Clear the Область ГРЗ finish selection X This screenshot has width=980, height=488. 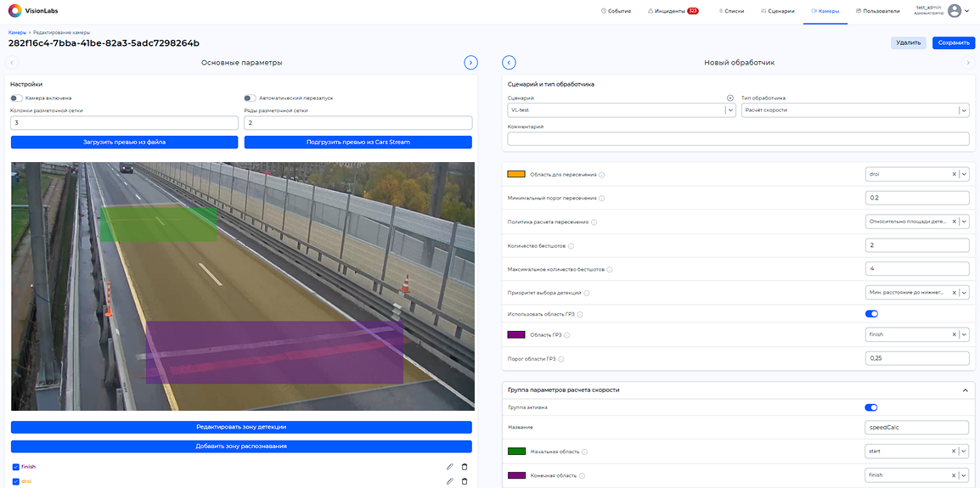point(954,334)
